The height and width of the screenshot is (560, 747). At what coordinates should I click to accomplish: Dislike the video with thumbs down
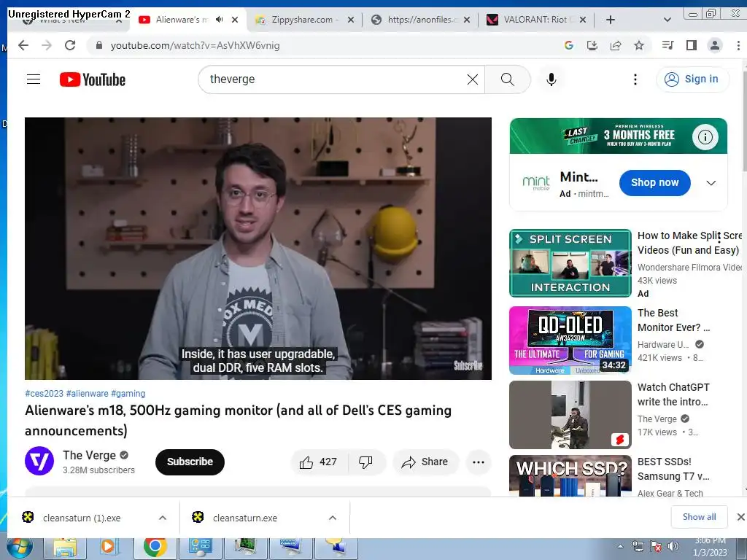(x=365, y=462)
